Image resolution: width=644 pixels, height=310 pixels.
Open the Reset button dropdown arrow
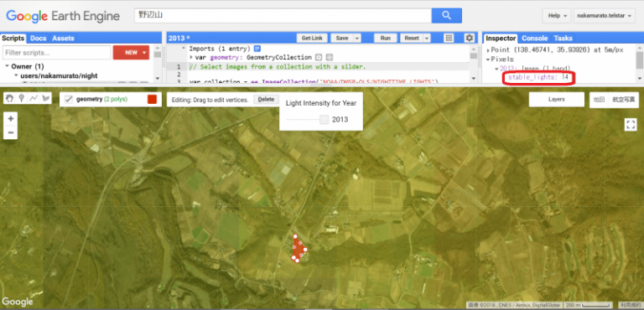click(x=427, y=39)
